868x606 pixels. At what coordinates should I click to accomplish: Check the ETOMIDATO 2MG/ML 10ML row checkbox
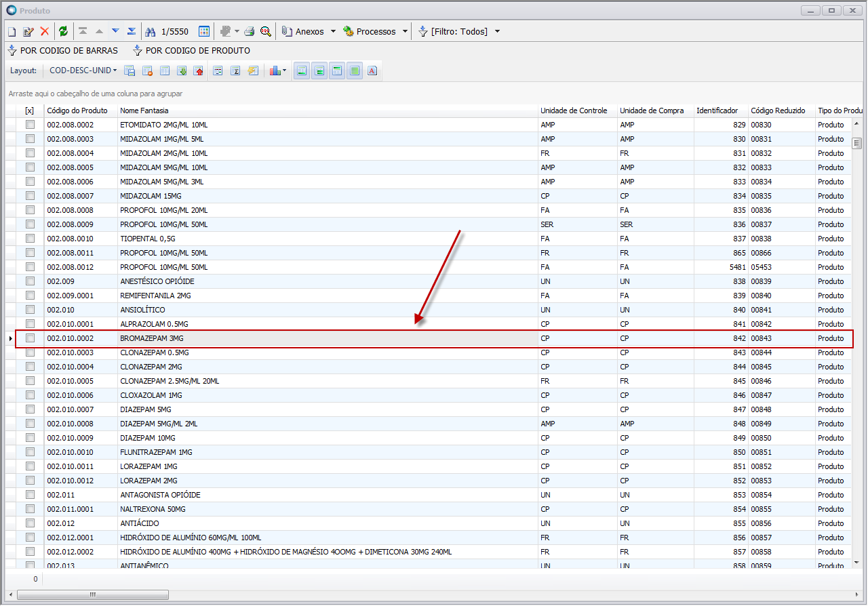pos(30,125)
